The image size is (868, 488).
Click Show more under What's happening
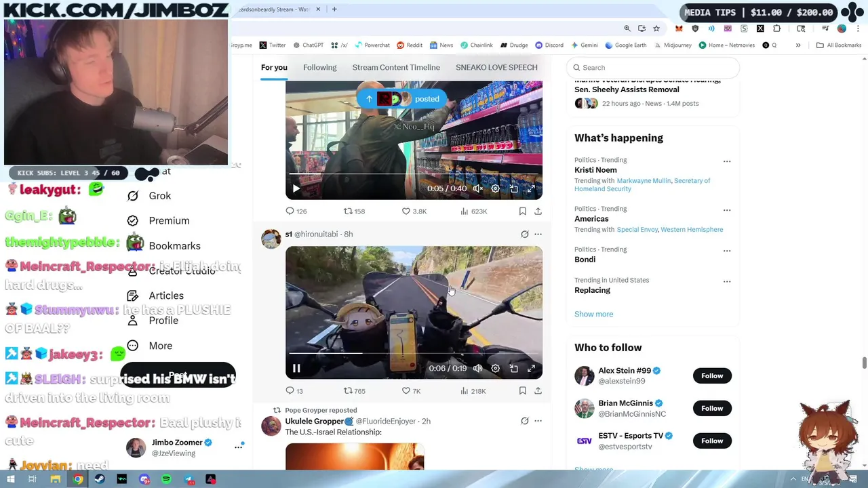593,314
